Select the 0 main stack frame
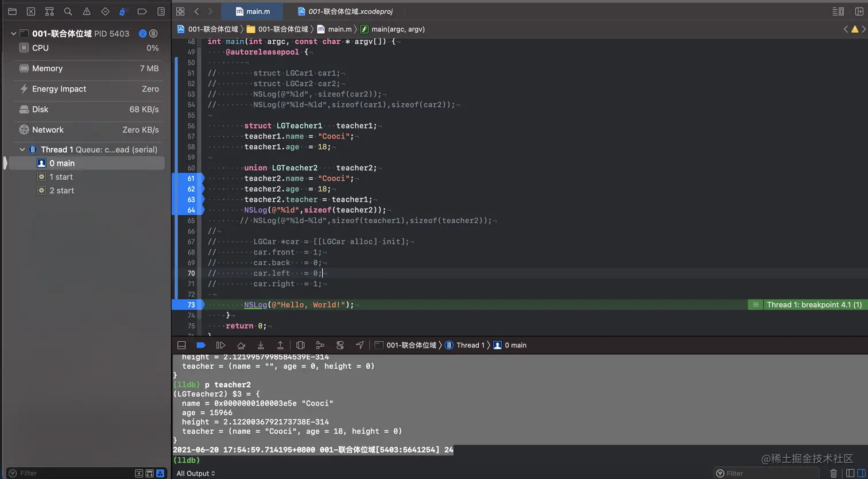The height and width of the screenshot is (479, 868). [86, 163]
